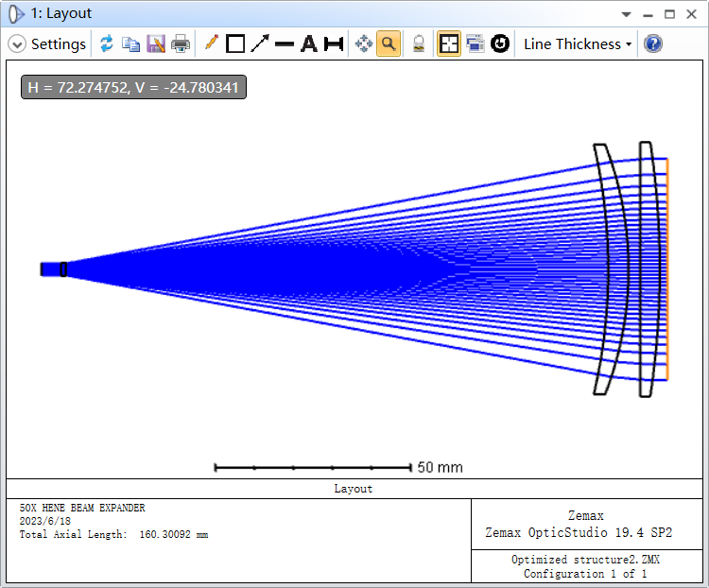The height and width of the screenshot is (588, 709).
Task: Click the small input lens element
Action: coord(63,269)
